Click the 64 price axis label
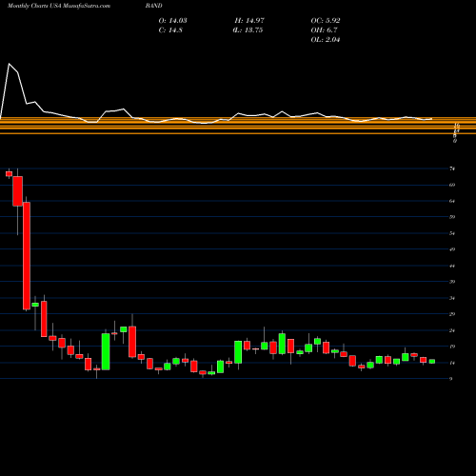This screenshot has width=476, height=476. 452,201
